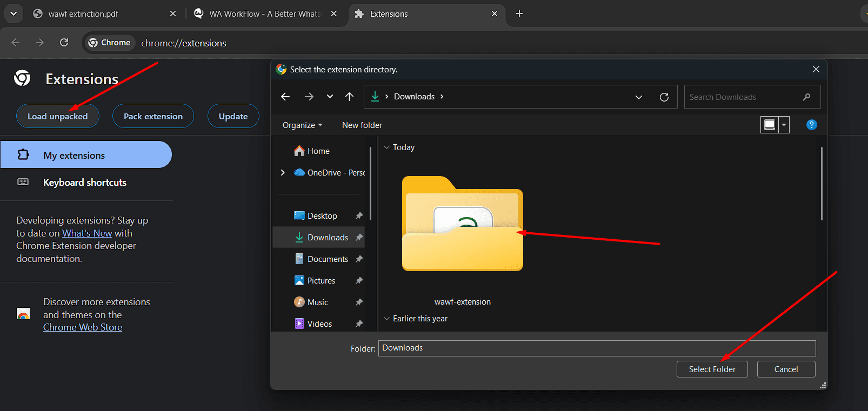Go up one folder level
Screen dimensions: 868x411
pos(350,97)
